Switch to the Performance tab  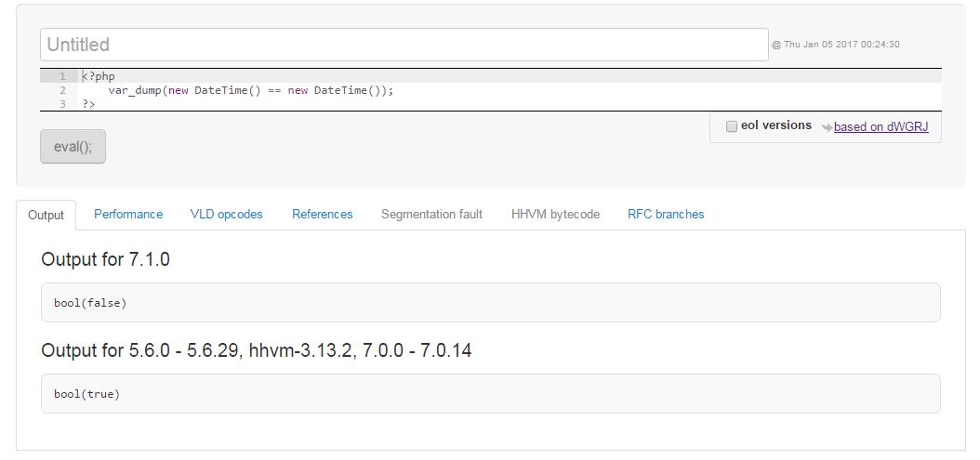click(x=128, y=215)
